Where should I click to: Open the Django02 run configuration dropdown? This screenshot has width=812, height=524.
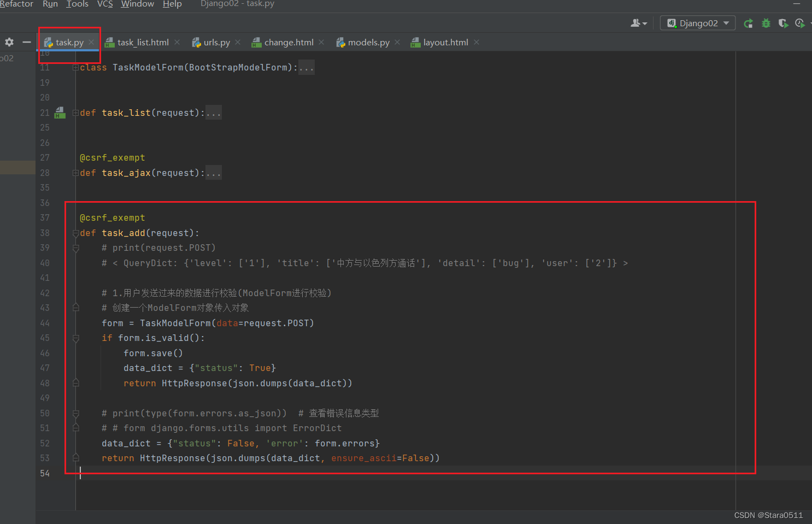point(698,23)
